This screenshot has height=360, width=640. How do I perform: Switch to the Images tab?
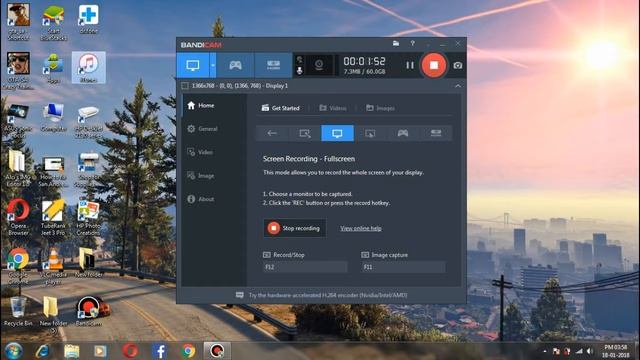click(380, 108)
